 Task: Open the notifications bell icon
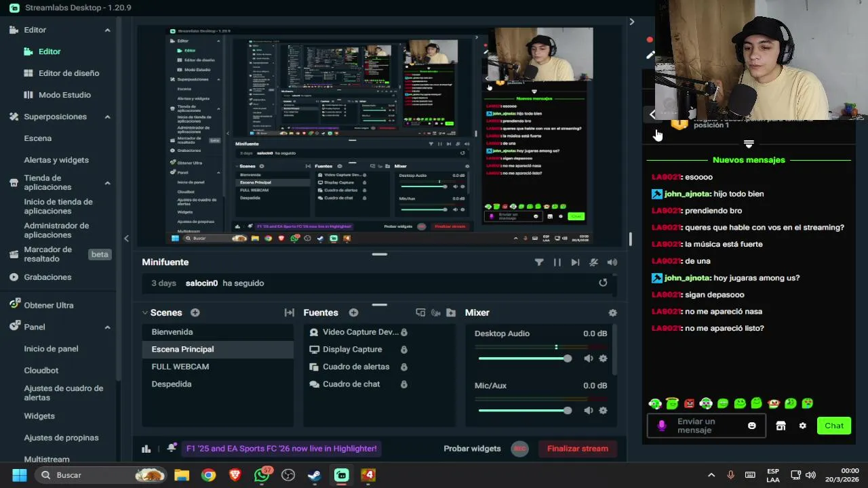pos(172,448)
